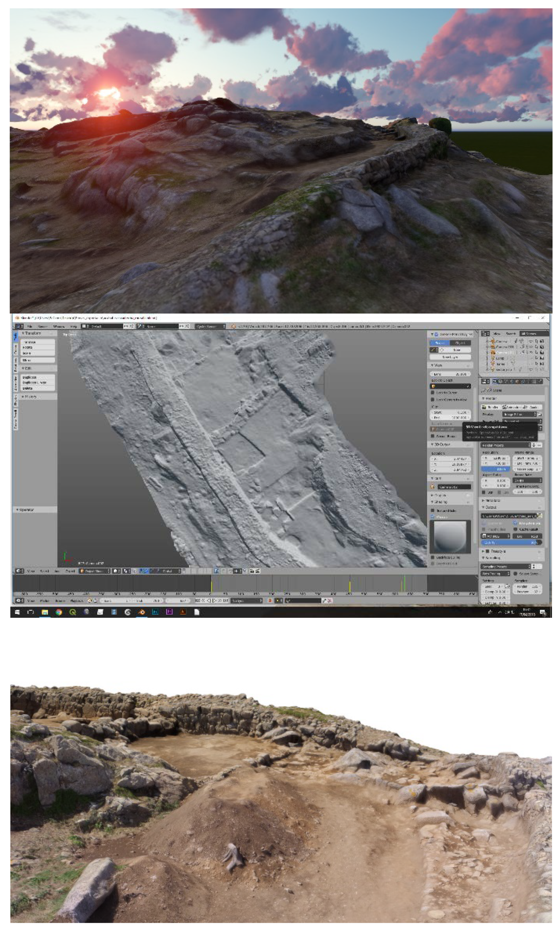Select the render properties tab icon
Image resolution: width=560 pixels, height=933 pixels.
(495, 381)
